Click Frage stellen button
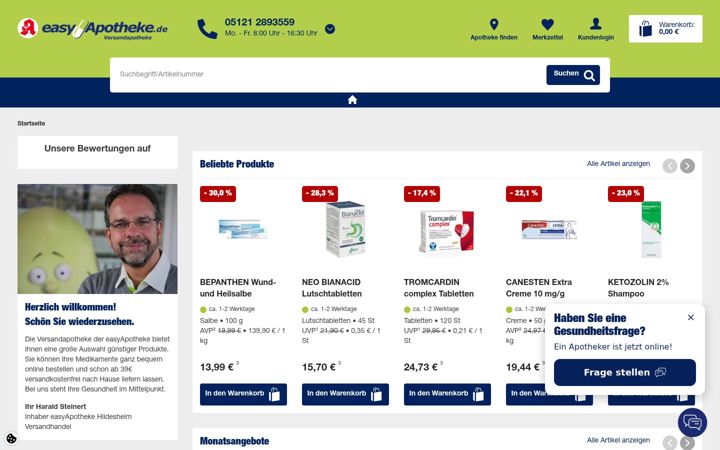The width and height of the screenshot is (720, 450). (624, 372)
